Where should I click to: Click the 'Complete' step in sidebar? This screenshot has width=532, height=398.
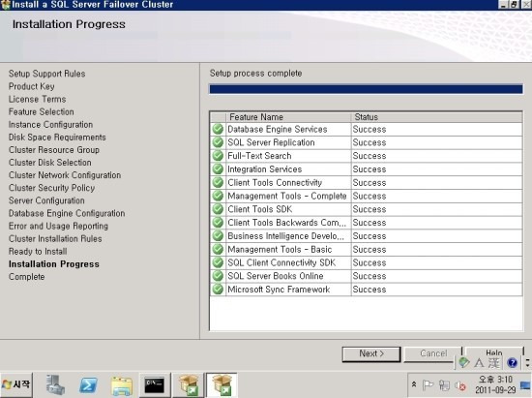coord(26,277)
